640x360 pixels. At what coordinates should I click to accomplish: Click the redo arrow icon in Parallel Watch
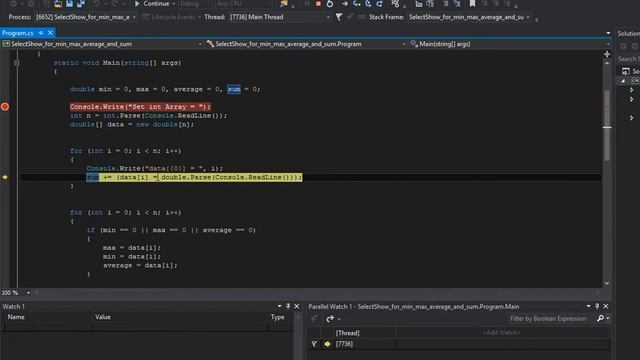(330, 318)
